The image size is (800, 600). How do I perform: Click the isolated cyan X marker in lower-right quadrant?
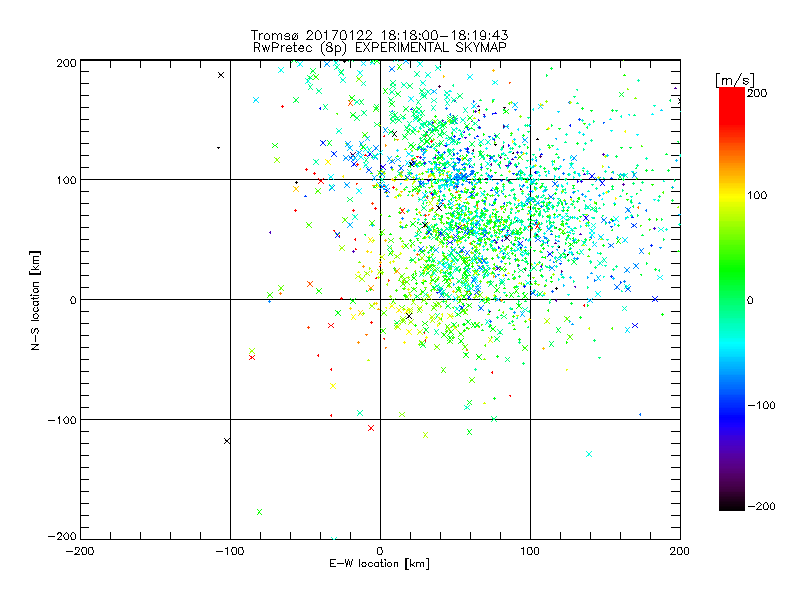tap(589, 454)
